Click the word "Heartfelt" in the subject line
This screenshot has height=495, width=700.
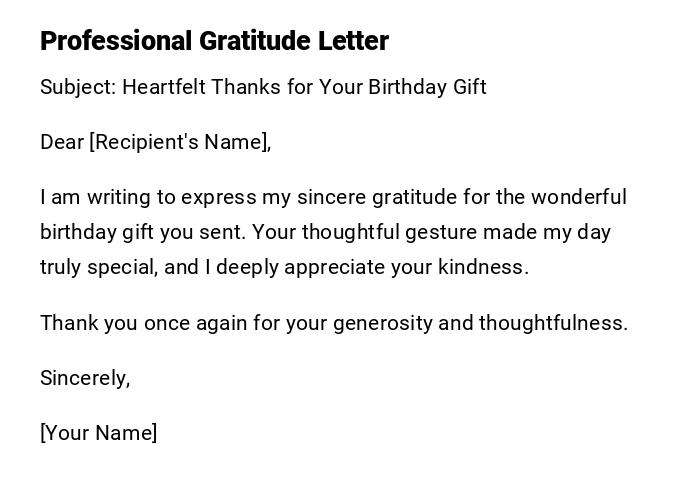(163, 87)
